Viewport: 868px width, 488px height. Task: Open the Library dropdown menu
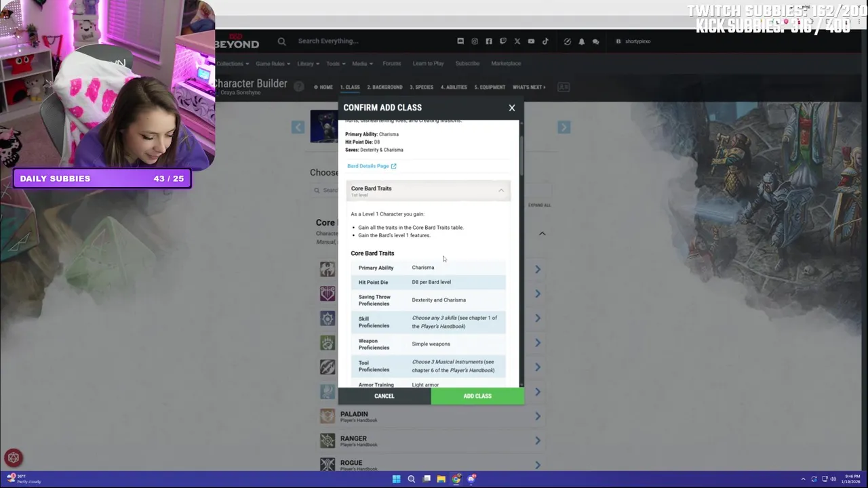(308, 64)
